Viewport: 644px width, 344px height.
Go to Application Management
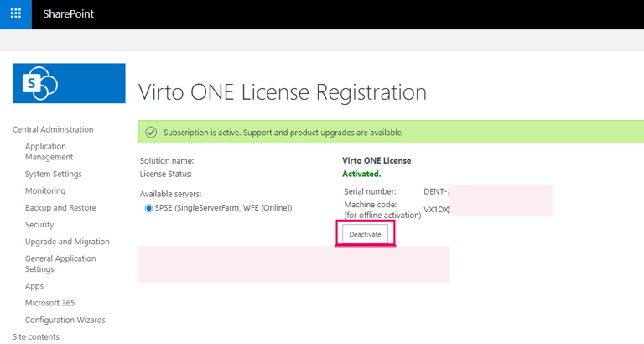click(49, 152)
